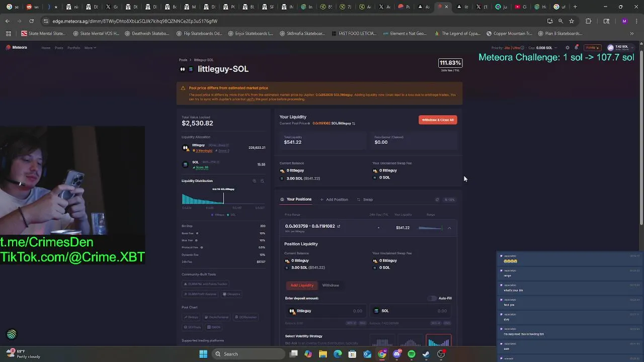Zoom in on Liquidity Distribution chart
The width and height of the screenshot is (644, 362).
tap(255, 181)
